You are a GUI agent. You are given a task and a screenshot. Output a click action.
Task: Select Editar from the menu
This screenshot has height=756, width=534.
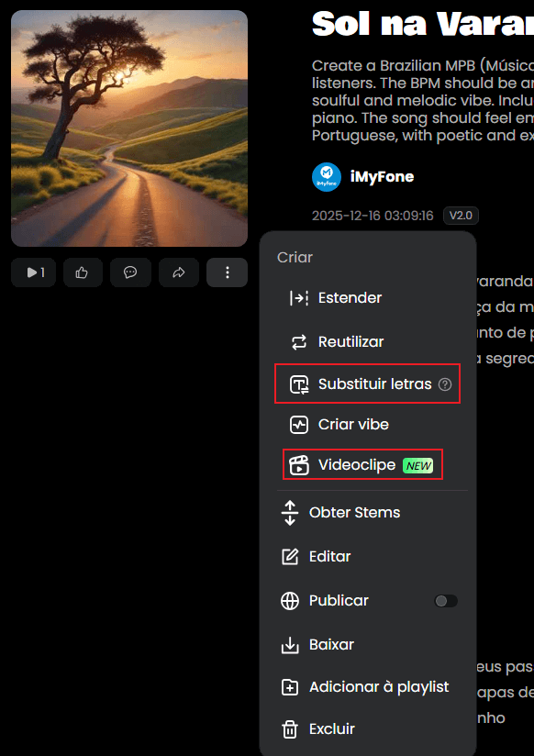(329, 556)
